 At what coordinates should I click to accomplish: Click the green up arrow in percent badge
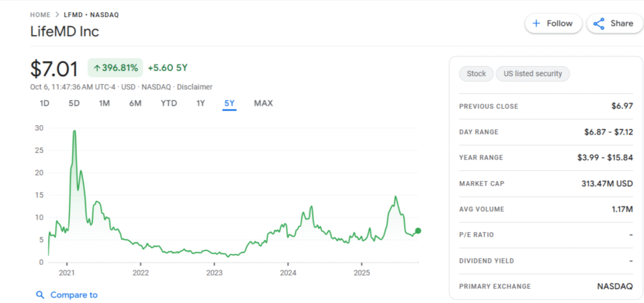[x=96, y=68]
